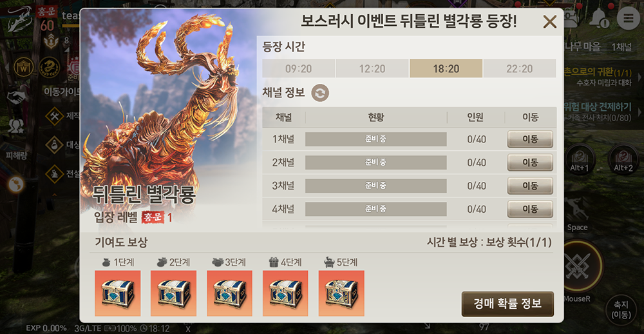Open the hamburger main menu icon
644x334 pixels.
tap(628, 18)
